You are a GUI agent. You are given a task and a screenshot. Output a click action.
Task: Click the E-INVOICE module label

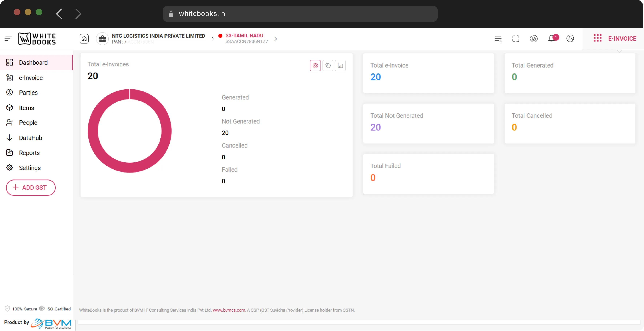pos(622,39)
